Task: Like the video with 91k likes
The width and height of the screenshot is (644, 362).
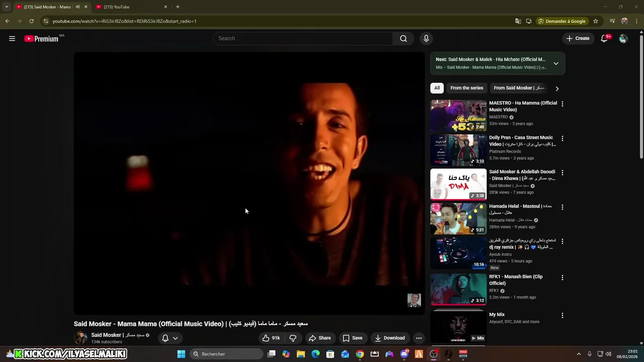Action: click(271, 338)
